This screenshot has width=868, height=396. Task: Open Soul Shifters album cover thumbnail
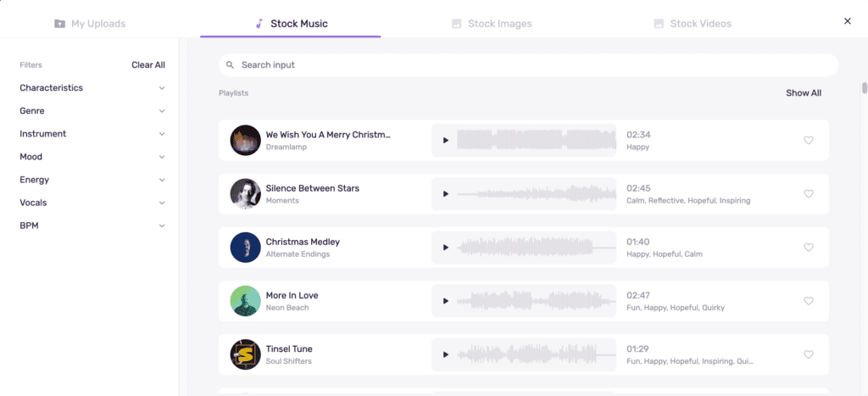point(245,354)
